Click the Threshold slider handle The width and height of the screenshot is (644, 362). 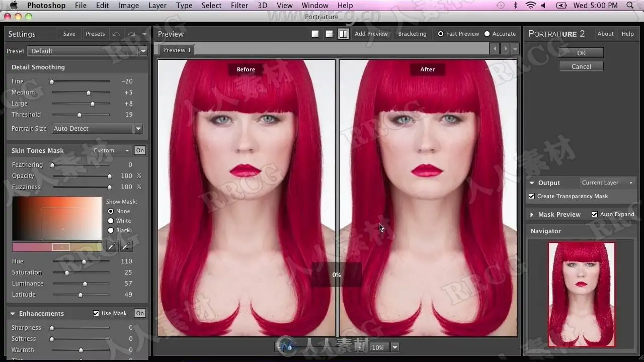coord(79,115)
